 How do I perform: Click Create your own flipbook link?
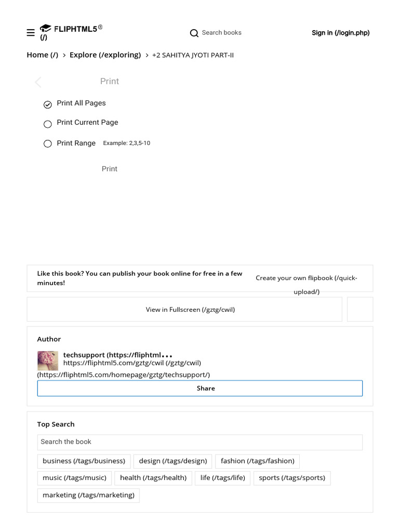click(307, 285)
